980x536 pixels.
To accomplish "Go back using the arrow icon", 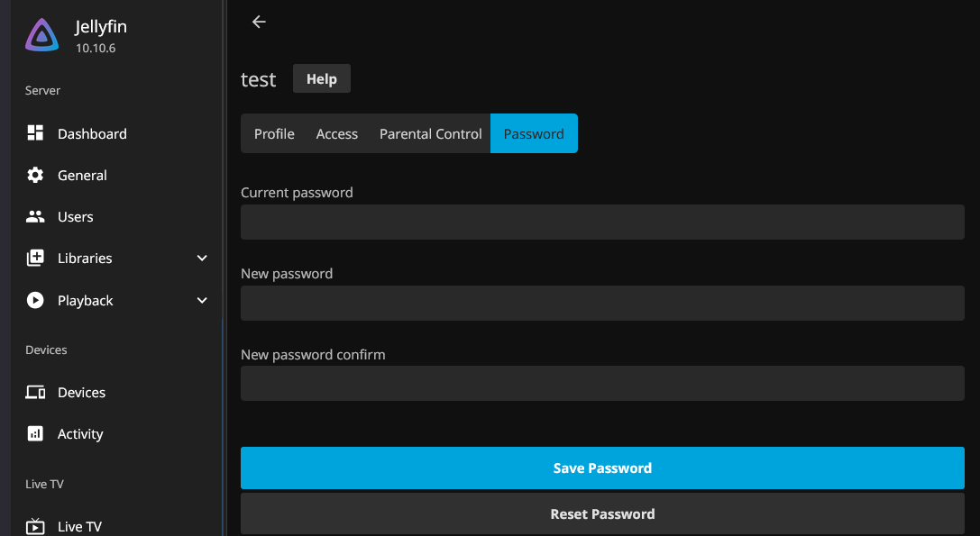I will tap(259, 22).
